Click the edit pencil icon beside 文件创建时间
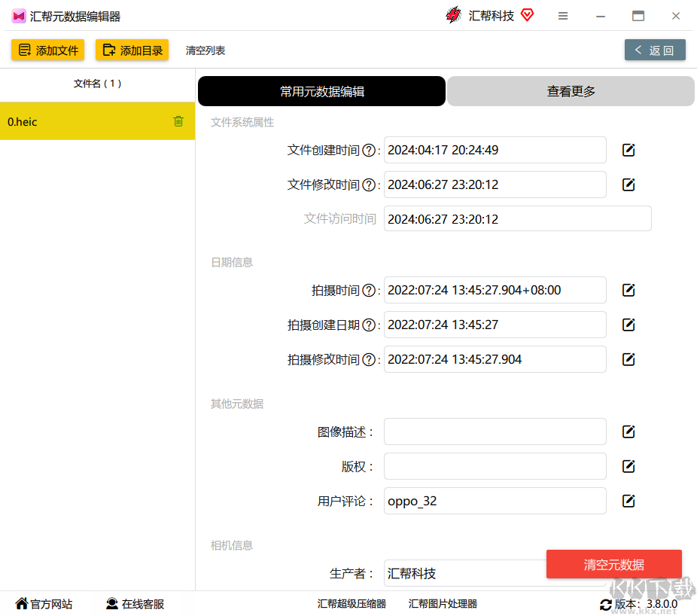The height and width of the screenshot is (616, 697). coord(628,150)
